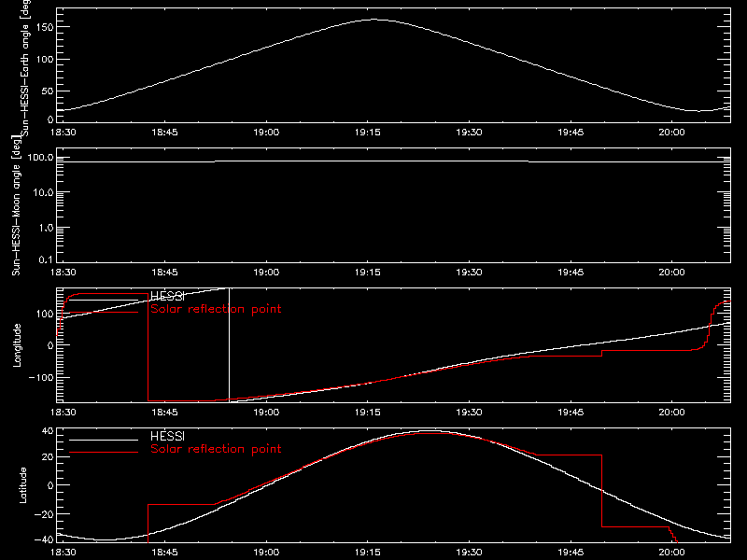This screenshot has width=747, height=560.
Task: Select HESSI legend label in Latitude plot
Action: coord(167,436)
